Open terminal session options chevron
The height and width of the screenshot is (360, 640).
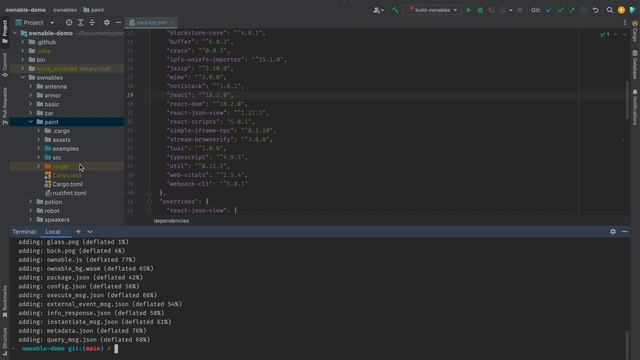click(x=90, y=232)
